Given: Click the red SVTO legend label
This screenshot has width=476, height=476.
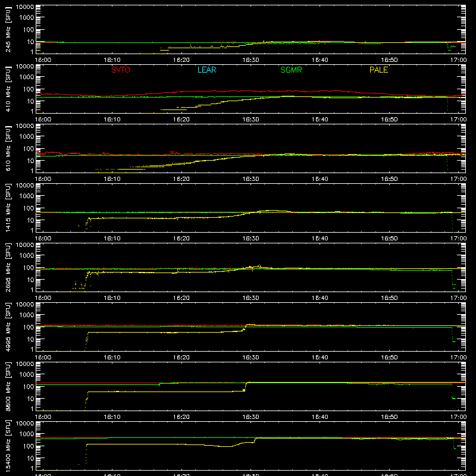Looking at the screenshot, I should tap(121, 70).
